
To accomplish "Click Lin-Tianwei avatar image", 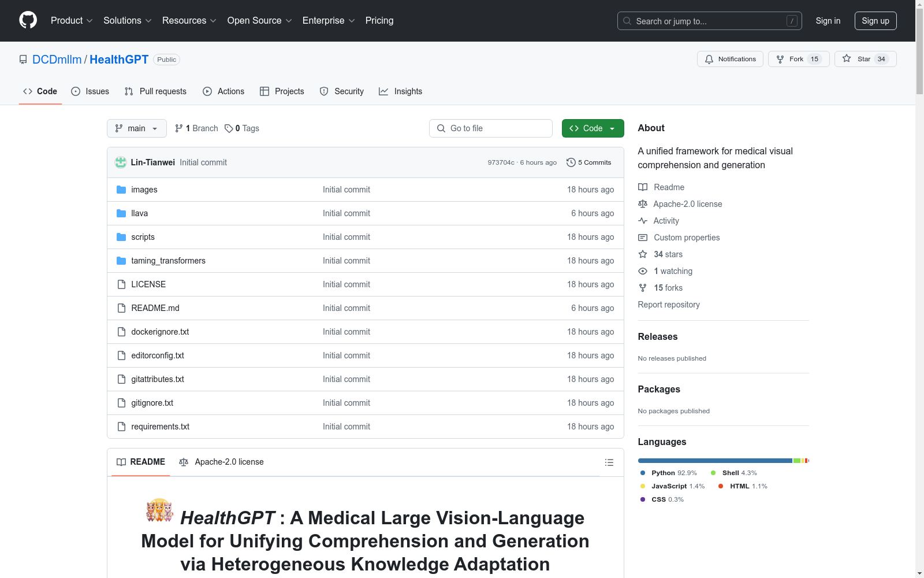I will tap(120, 162).
